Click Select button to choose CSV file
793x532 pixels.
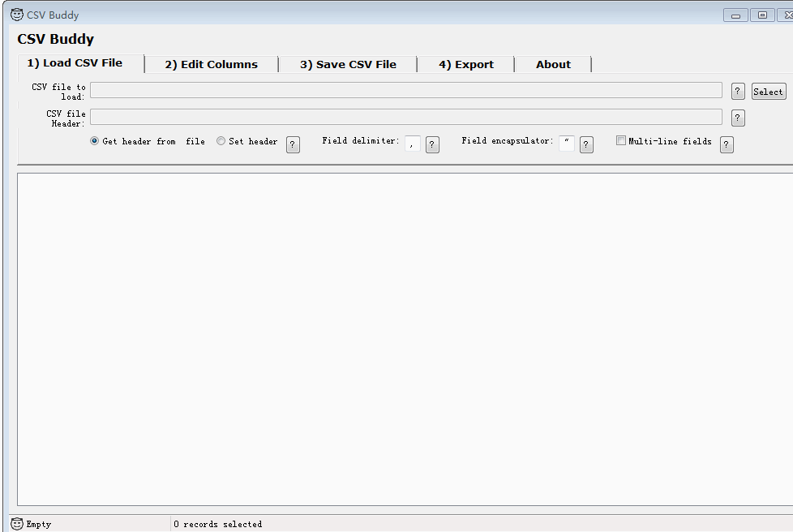[769, 92]
